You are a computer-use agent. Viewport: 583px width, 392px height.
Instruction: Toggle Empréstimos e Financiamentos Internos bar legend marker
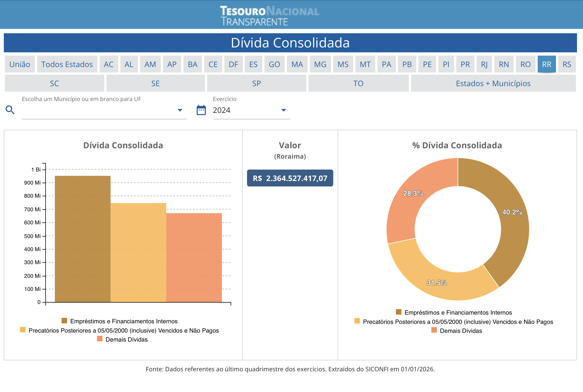click(x=64, y=321)
